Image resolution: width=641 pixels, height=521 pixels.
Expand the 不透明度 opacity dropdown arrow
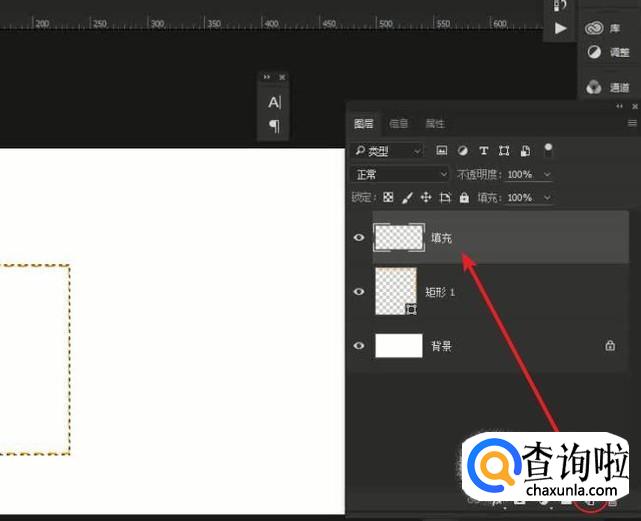(x=546, y=174)
